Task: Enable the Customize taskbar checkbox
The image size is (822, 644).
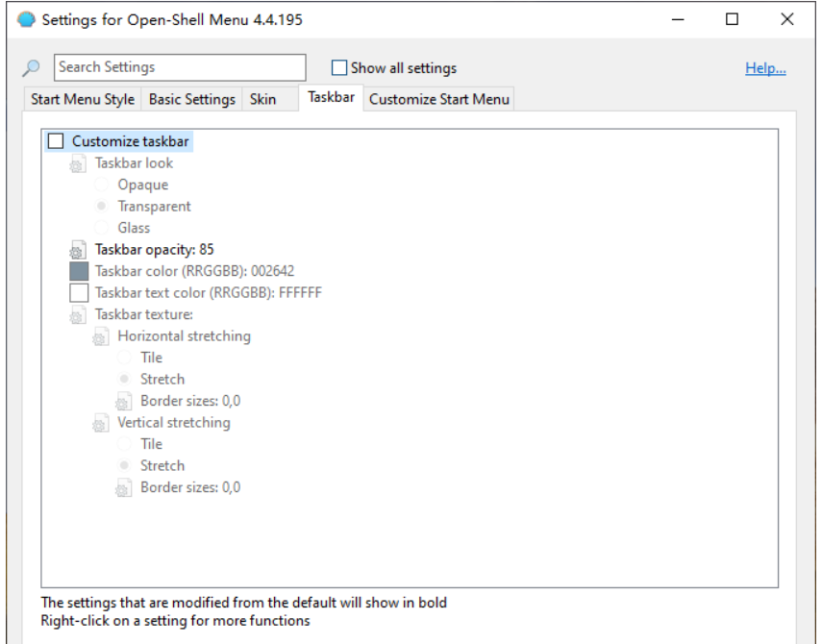Action: [56, 141]
